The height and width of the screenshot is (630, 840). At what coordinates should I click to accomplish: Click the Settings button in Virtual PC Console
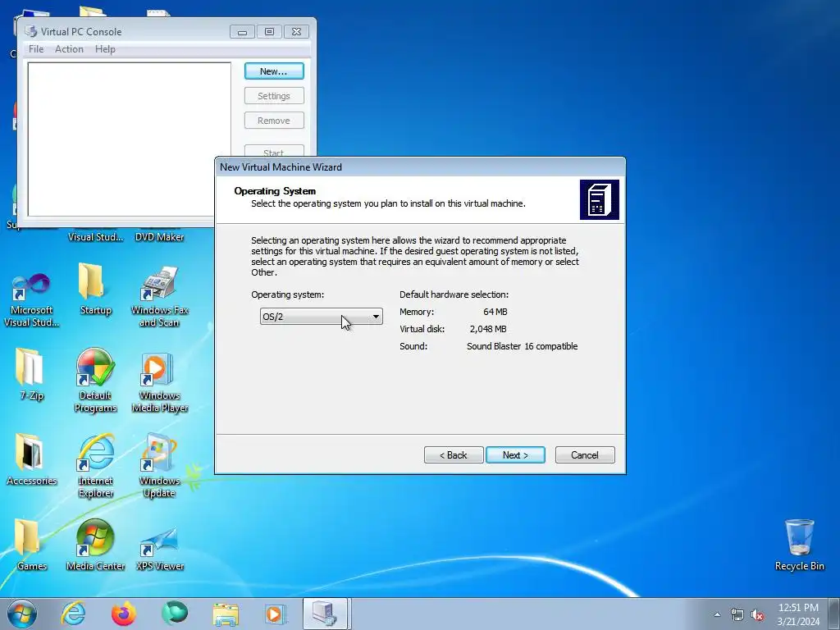[274, 96]
